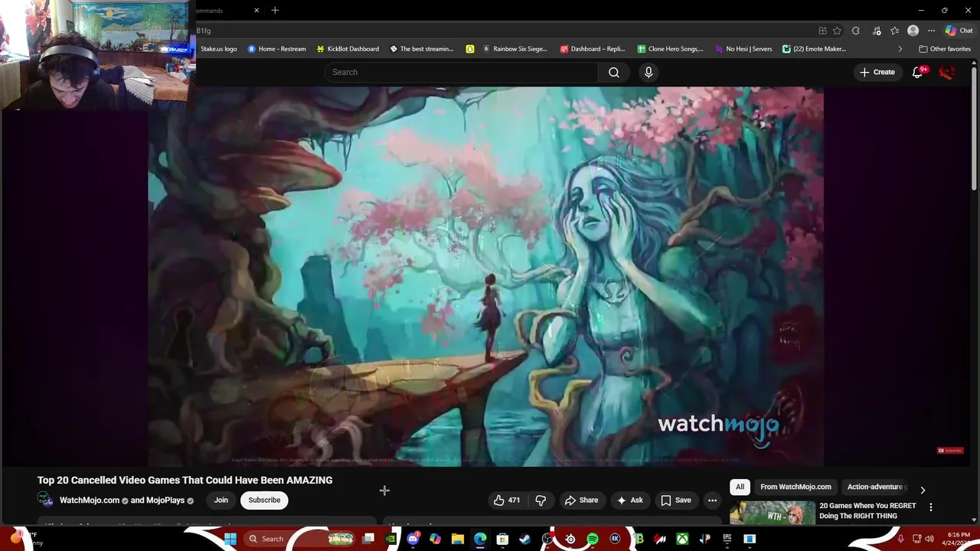
Task: Save the video to a playlist
Action: (x=676, y=500)
